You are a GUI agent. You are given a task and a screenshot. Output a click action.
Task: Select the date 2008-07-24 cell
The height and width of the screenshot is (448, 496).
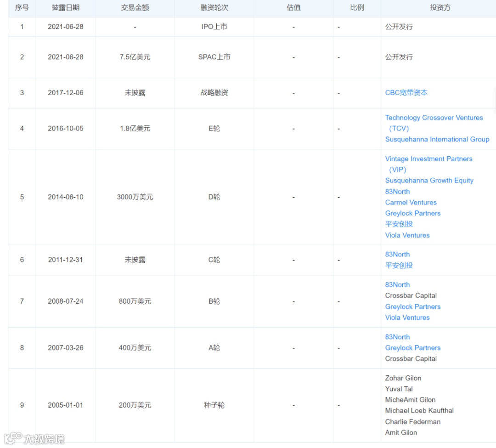pos(66,301)
